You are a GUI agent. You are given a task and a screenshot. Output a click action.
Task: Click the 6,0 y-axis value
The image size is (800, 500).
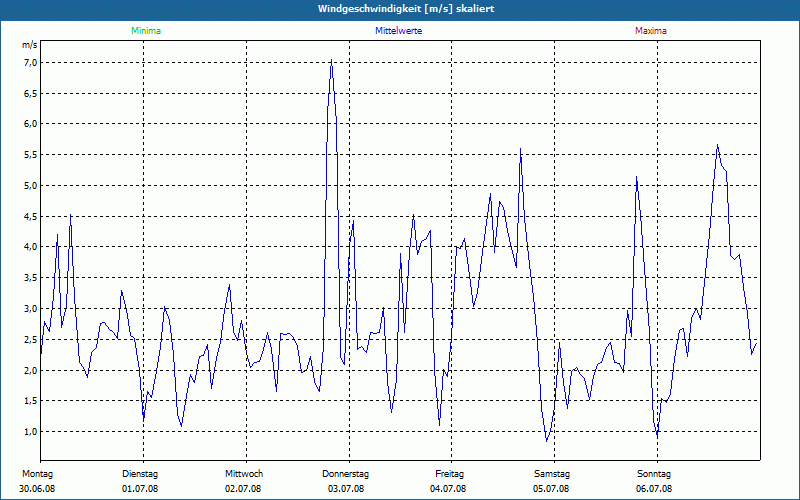coord(31,124)
